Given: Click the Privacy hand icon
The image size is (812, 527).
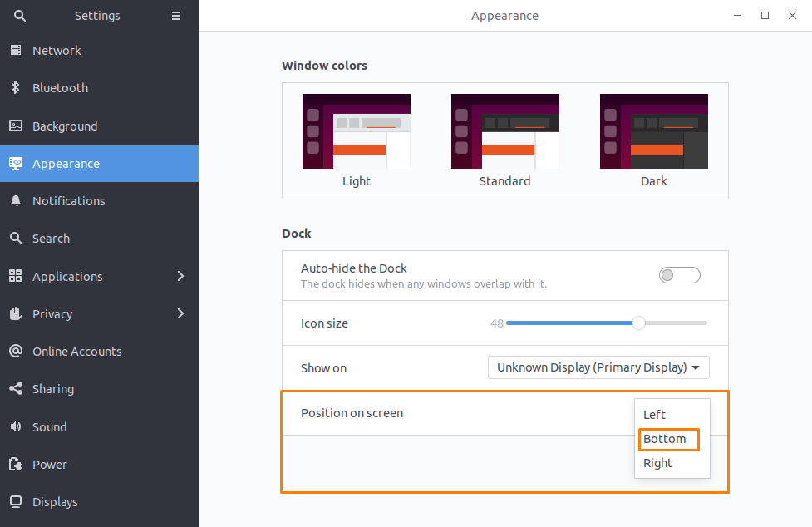Looking at the screenshot, I should point(16,313).
